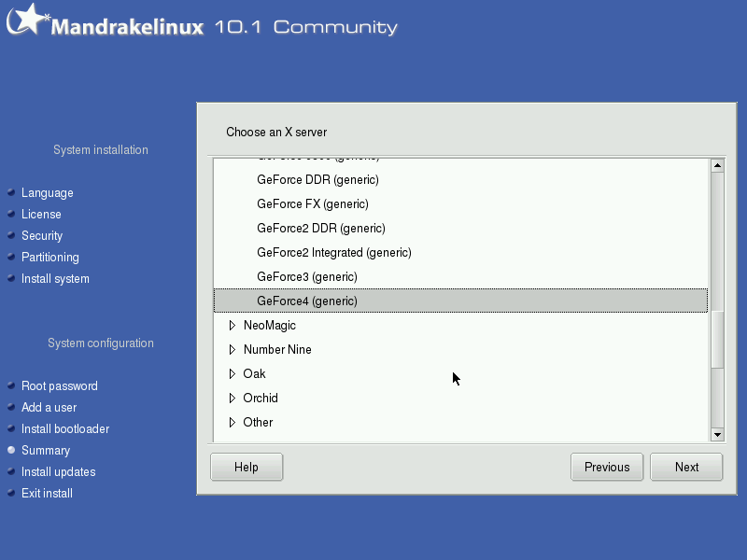Click Add a user step text

(49, 407)
